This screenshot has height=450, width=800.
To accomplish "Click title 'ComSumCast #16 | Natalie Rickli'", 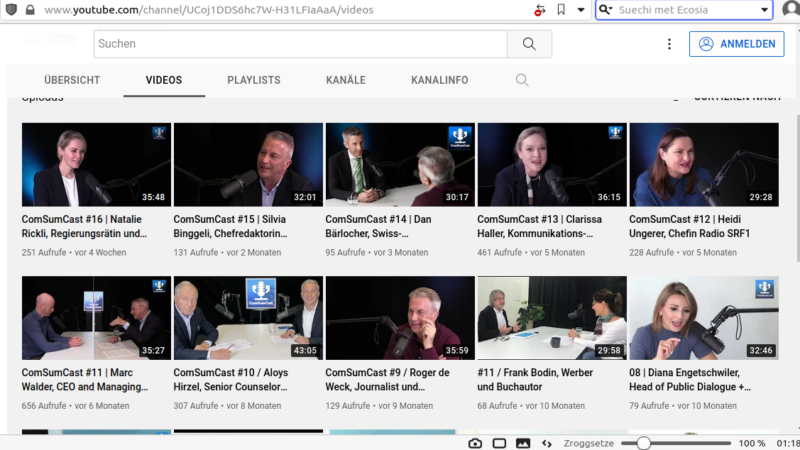I will [84, 226].
